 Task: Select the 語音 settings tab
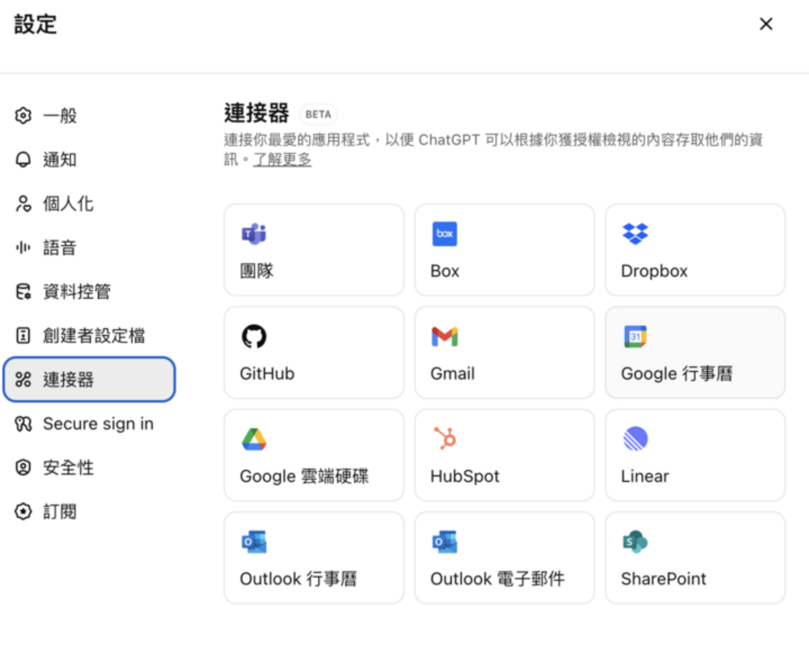[89, 247]
